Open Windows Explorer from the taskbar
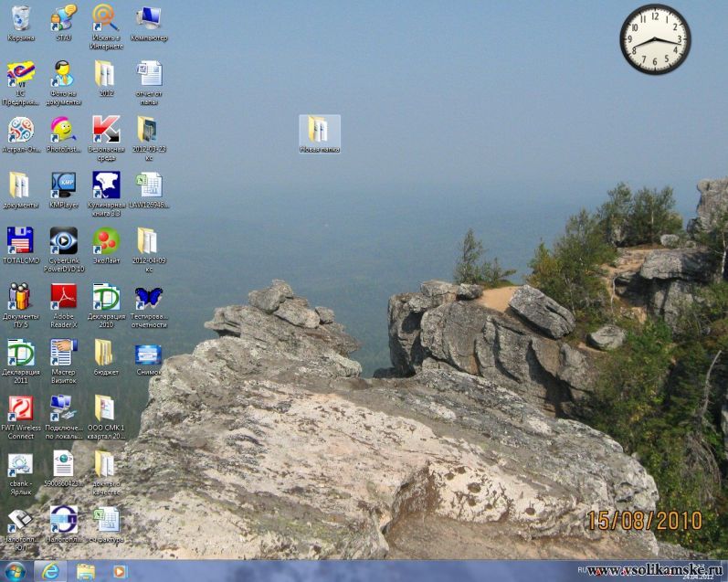 coord(85,571)
